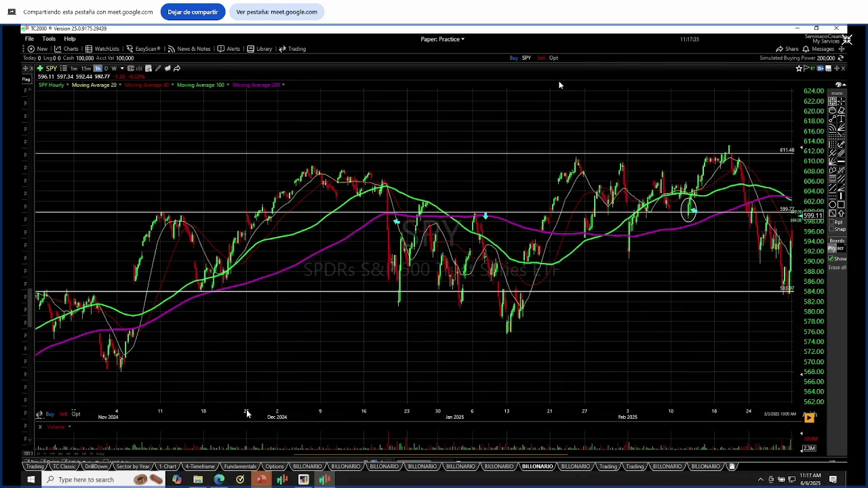
Task: Open the Tools menu
Action: [49, 39]
